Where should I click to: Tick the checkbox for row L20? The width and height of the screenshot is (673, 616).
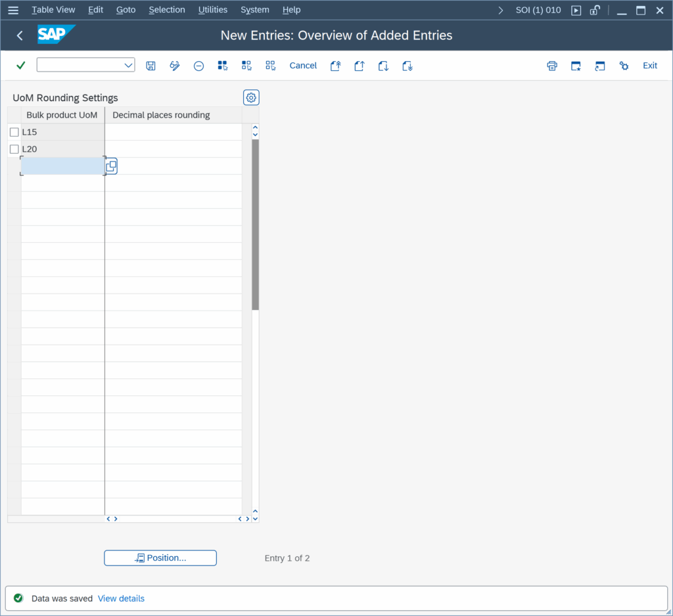coord(14,149)
